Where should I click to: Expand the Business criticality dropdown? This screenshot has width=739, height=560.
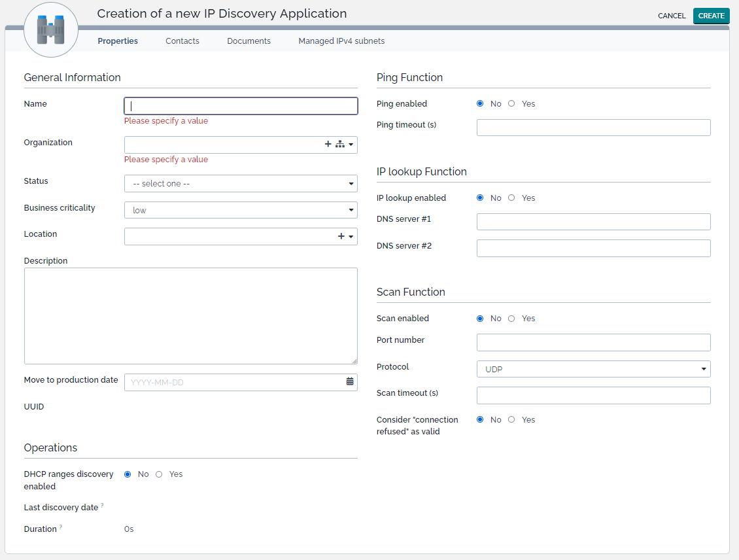click(241, 210)
